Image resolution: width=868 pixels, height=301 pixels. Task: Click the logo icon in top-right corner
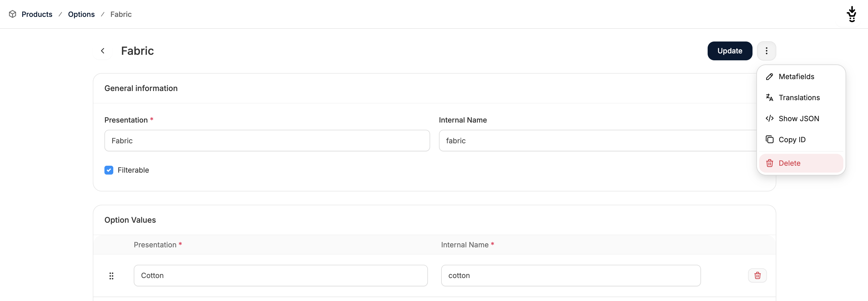(852, 14)
